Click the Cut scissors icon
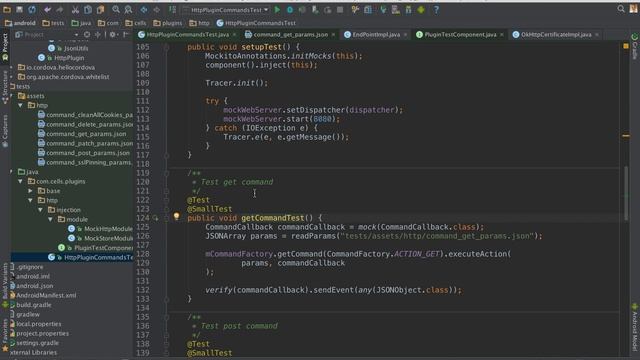The image size is (640, 360). [76, 9]
